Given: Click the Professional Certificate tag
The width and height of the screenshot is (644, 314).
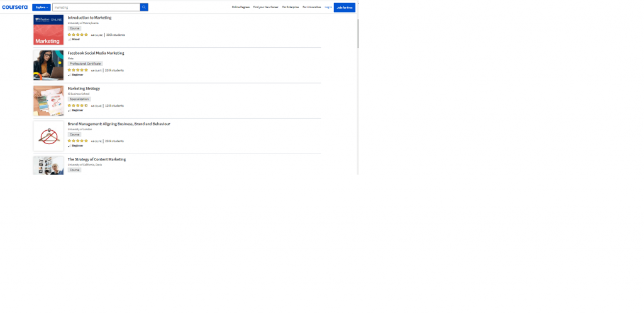Looking at the screenshot, I should [85, 64].
